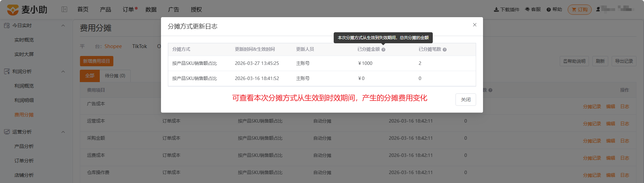Select the TikTok platform tab
The height and width of the screenshot is (183, 644).
[x=140, y=46]
